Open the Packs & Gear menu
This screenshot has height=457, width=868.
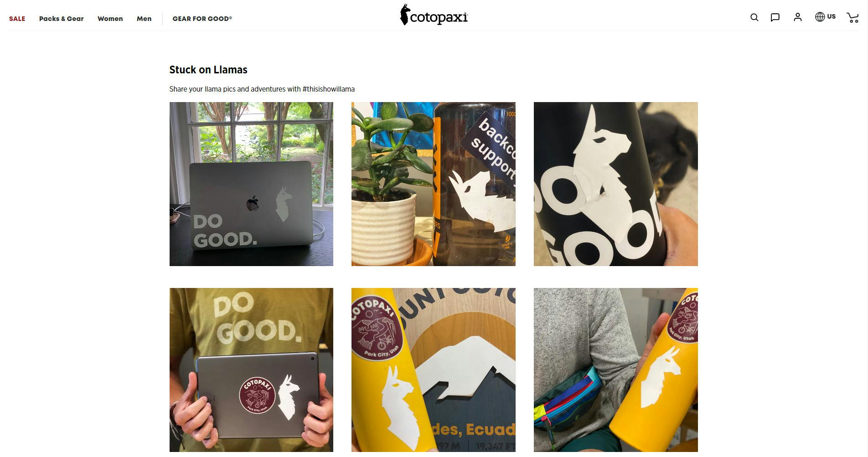click(x=62, y=19)
